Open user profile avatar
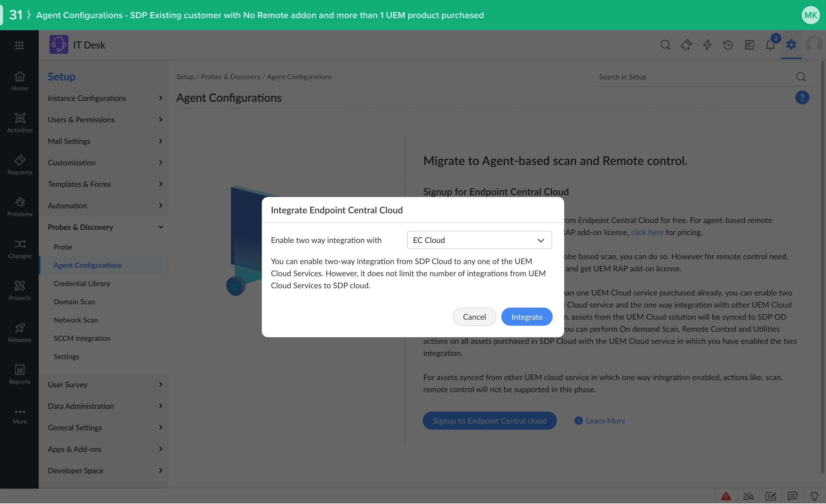826x504 pixels. [x=814, y=45]
